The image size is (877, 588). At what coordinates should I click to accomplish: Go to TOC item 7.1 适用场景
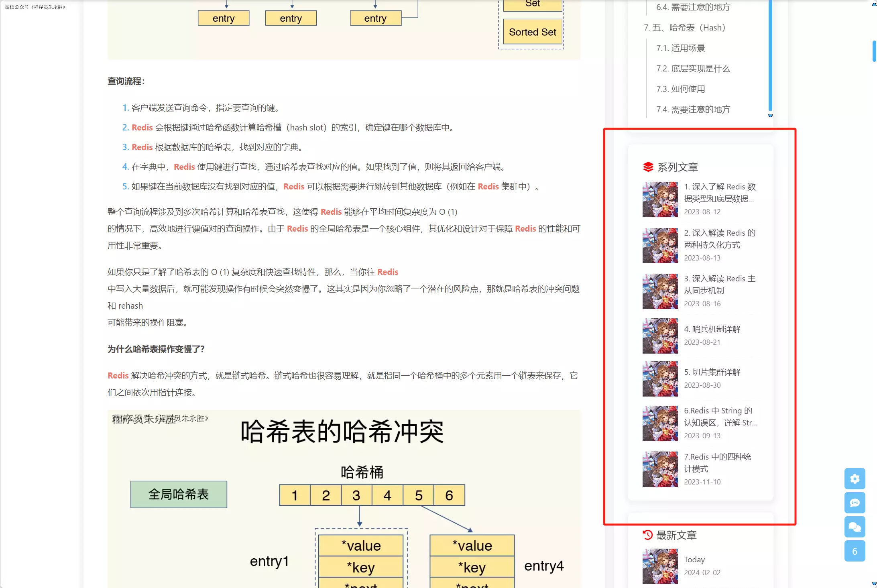click(x=680, y=48)
